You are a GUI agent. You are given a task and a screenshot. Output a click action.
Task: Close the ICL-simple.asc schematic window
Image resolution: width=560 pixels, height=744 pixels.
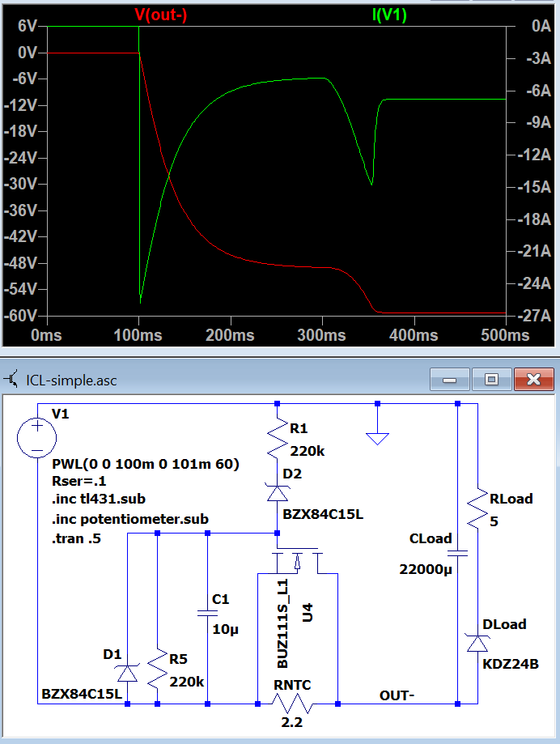[534, 380]
